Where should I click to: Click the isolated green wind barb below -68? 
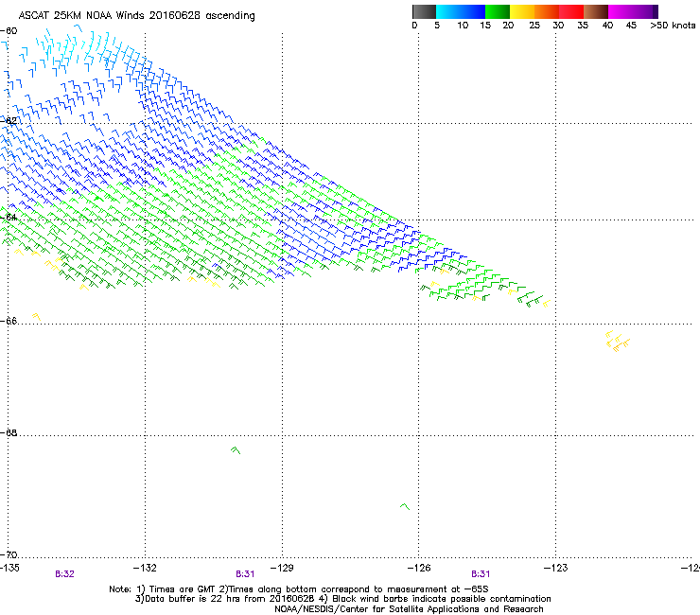236,450
